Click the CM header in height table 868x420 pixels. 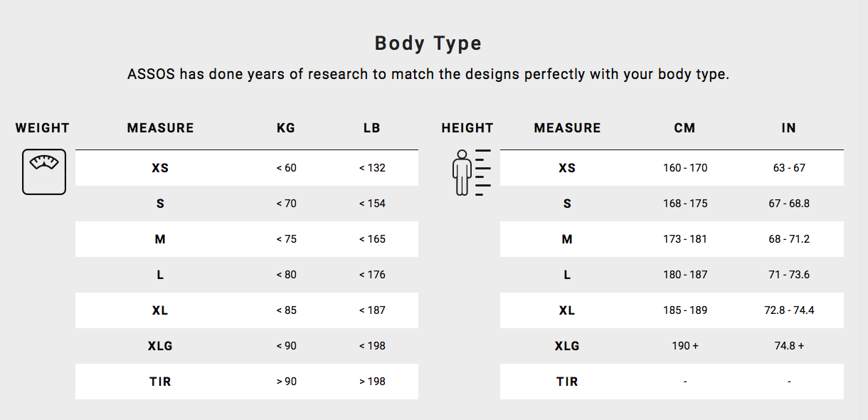(x=685, y=128)
